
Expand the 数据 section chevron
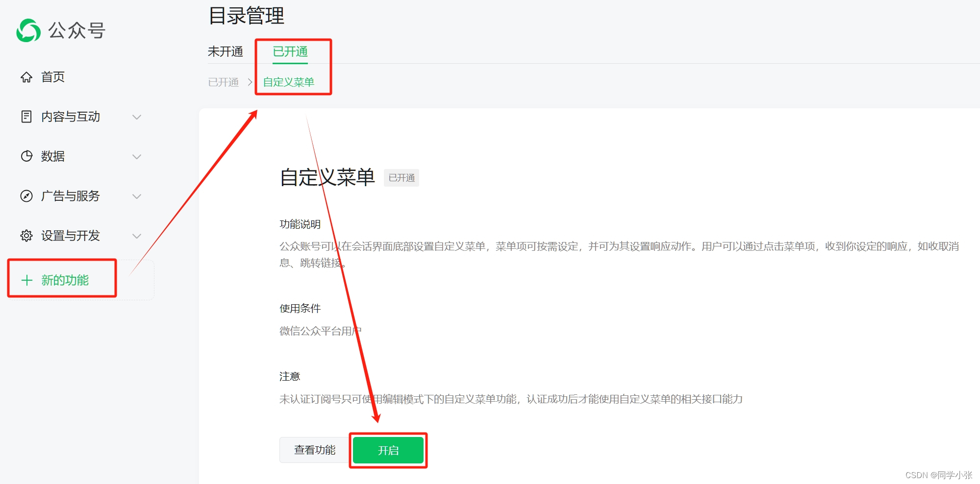pos(137,156)
